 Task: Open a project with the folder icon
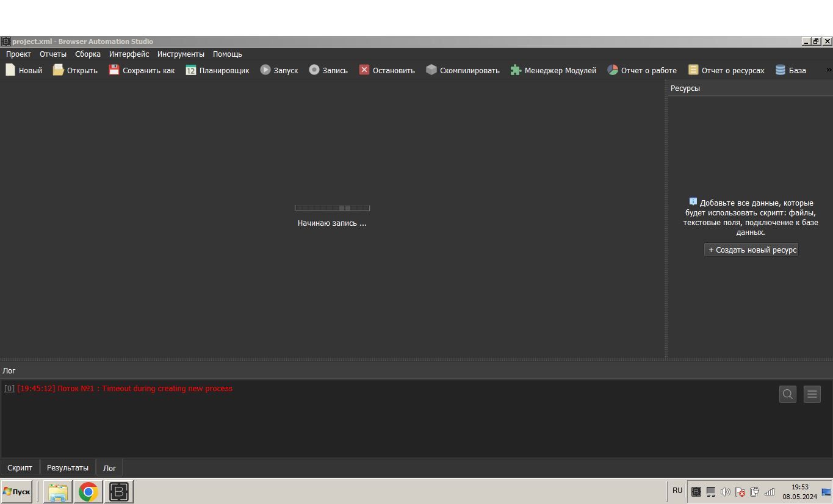58,70
